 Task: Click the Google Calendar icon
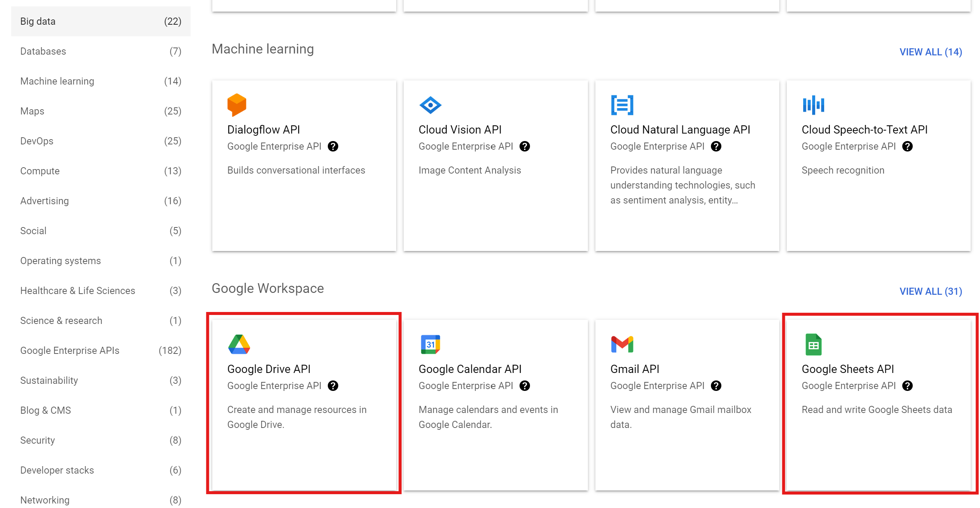[x=430, y=344]
